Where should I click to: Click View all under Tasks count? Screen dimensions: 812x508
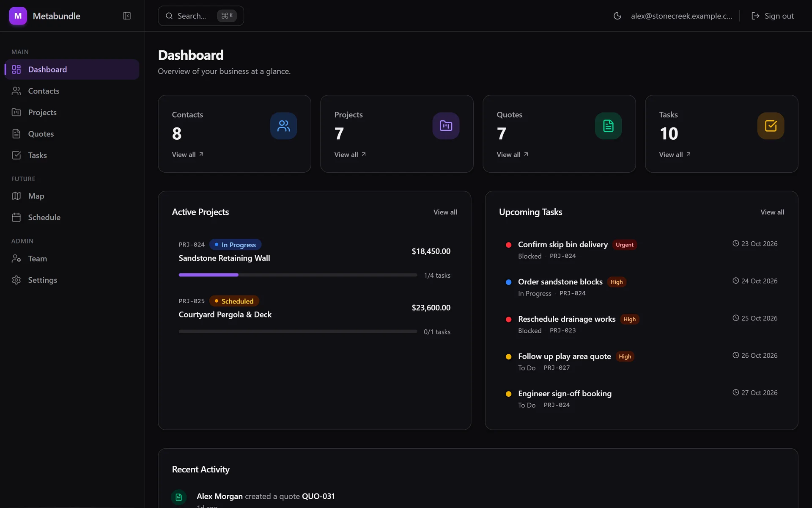point(675,155)
